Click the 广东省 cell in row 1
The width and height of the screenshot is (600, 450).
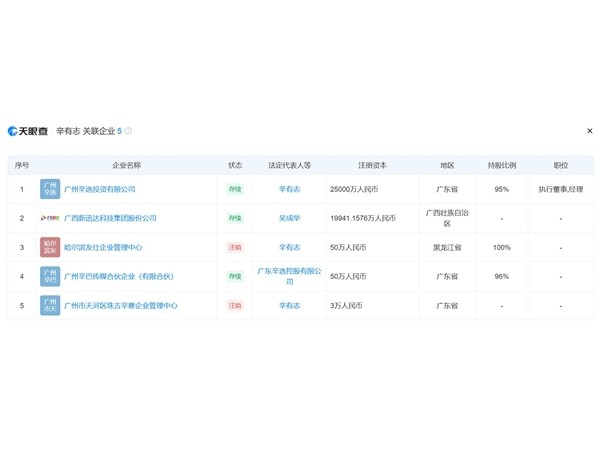[x=447, y=189]
